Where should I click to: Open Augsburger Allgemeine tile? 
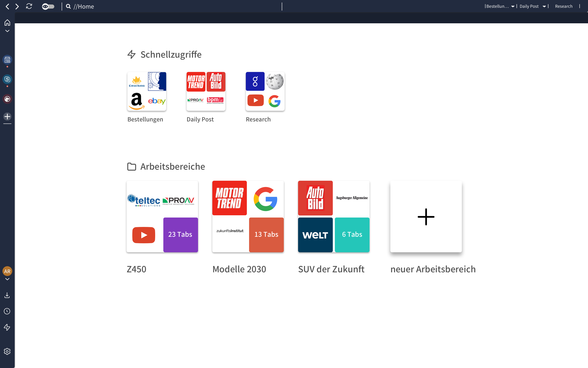pyautogui.click(x=352, y=198)
